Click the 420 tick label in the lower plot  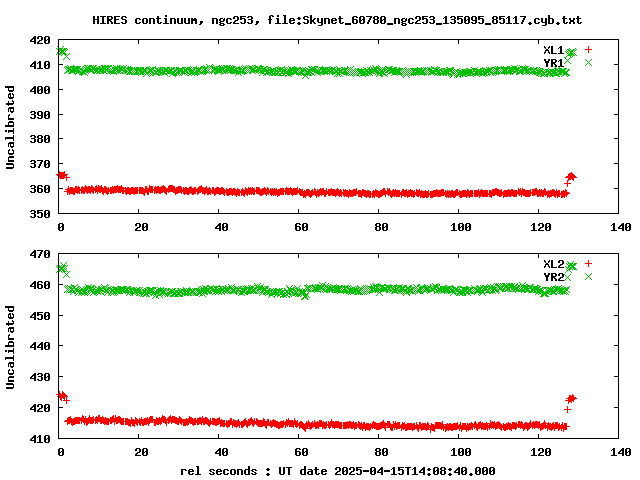pos(40,408)
